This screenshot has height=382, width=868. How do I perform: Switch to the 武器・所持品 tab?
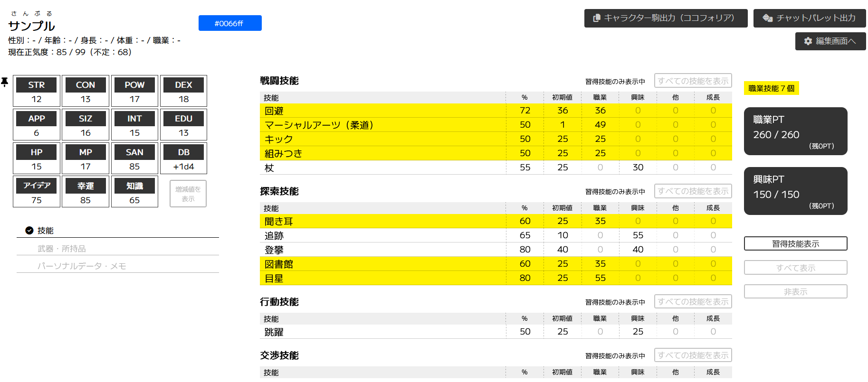pyautogui.click(x=62, y=249)
